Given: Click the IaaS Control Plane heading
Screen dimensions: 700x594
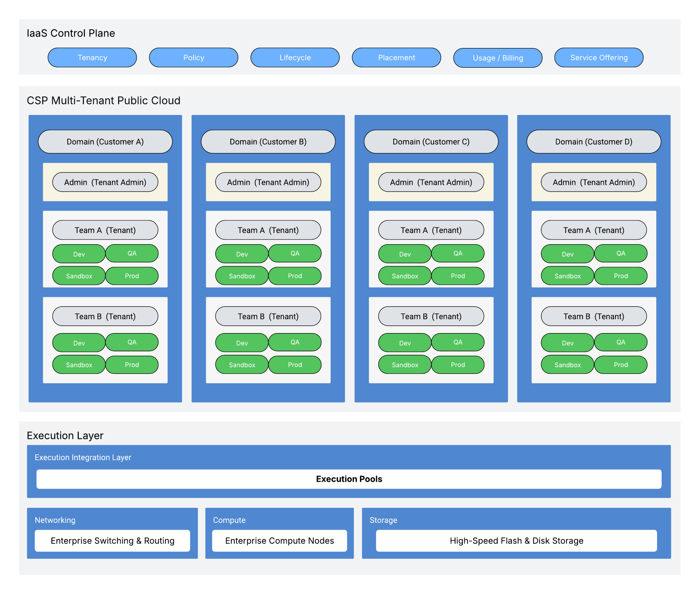Looking at the screenshot, I should click(x=71, y=33).
